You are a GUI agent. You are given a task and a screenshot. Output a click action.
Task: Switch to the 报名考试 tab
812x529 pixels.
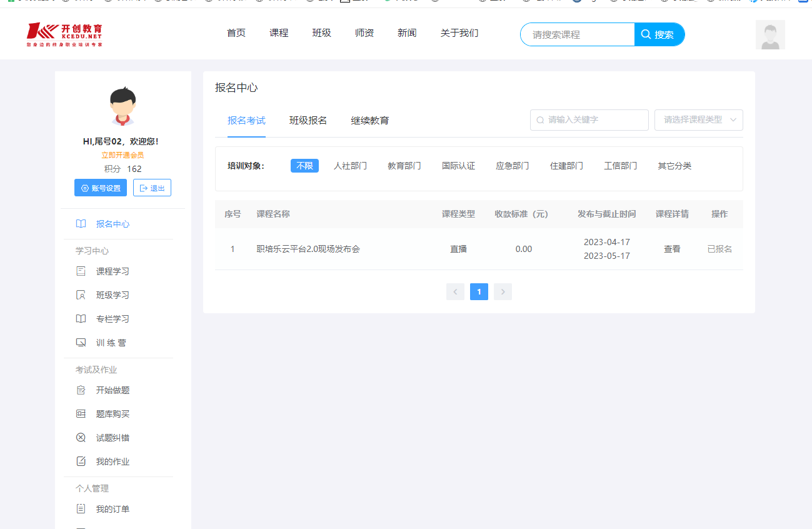click(246, 120)
